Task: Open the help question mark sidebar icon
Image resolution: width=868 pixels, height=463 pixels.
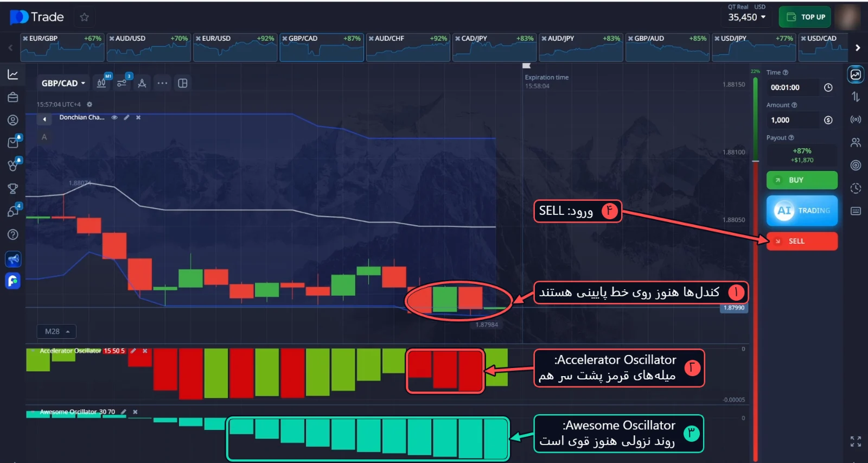Action: pos(13,234)
